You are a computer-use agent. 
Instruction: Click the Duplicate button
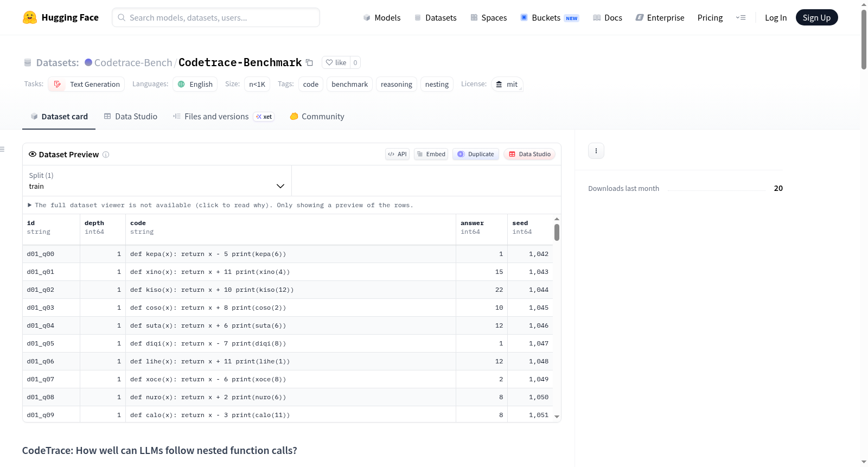(x=476, y=154)
